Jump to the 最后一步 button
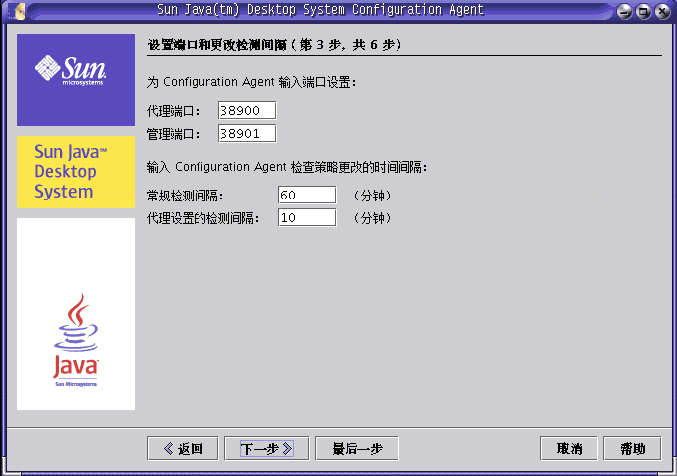The height and width of the screenshot is (476, 677). coord(357,449)
